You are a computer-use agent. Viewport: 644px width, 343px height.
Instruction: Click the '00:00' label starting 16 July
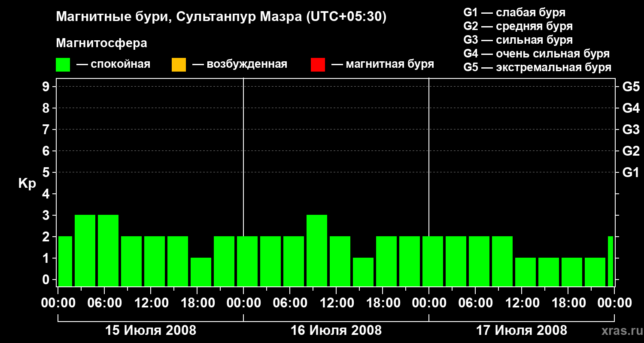pos(243,303)
